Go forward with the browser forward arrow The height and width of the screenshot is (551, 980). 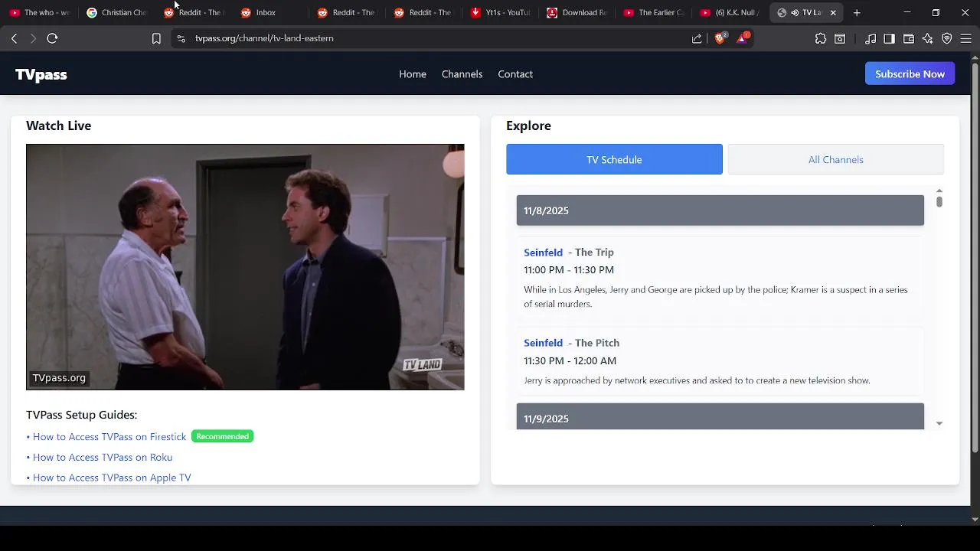[32, 38]
